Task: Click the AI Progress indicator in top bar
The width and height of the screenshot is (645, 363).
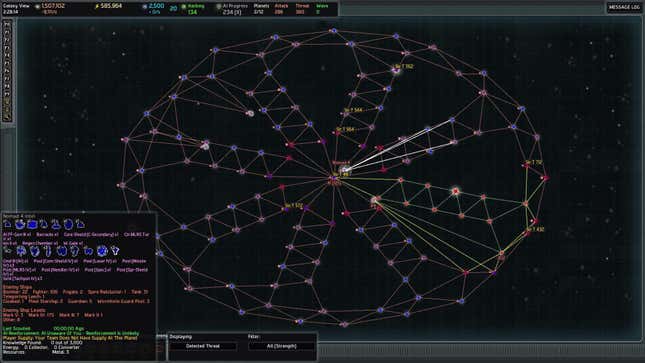Action: [x=233, y=9]
